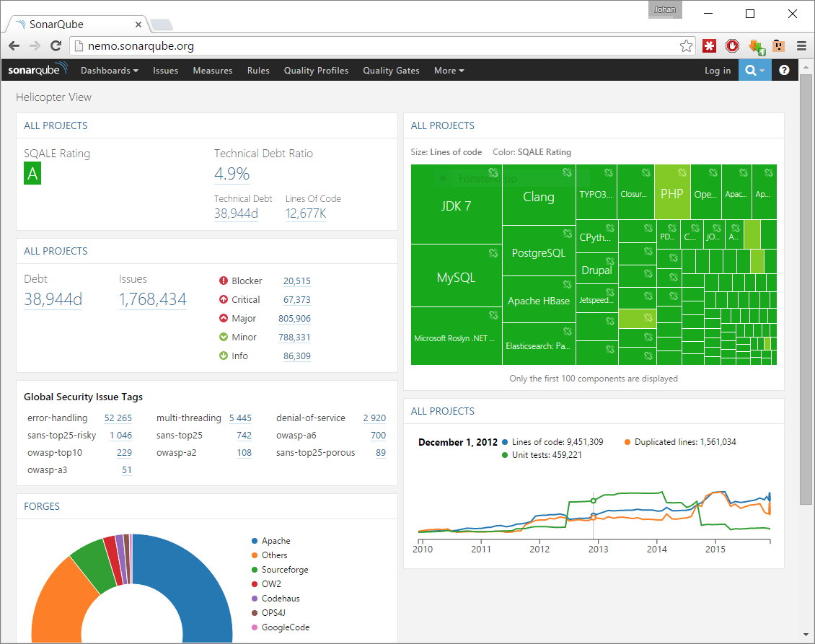815x644 pixels.
Task: Click the link icon on PHP tile
Action: click(682, 172)
